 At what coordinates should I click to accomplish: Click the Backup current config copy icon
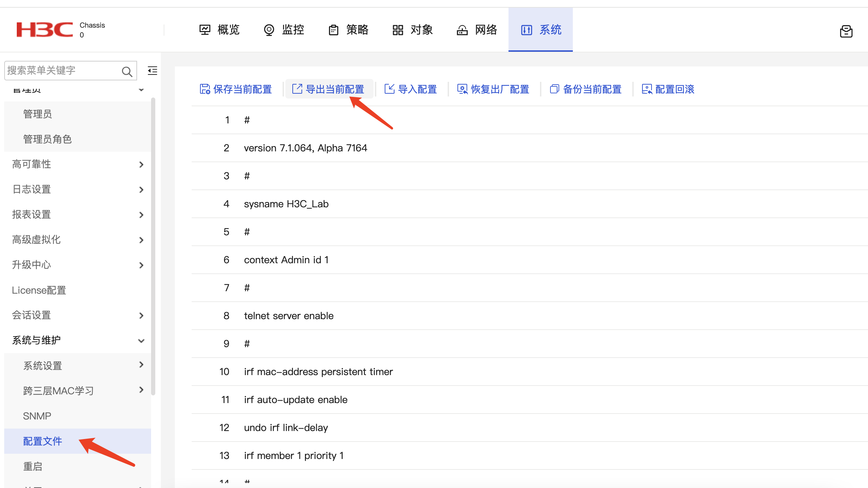click(x=554, y=89)
